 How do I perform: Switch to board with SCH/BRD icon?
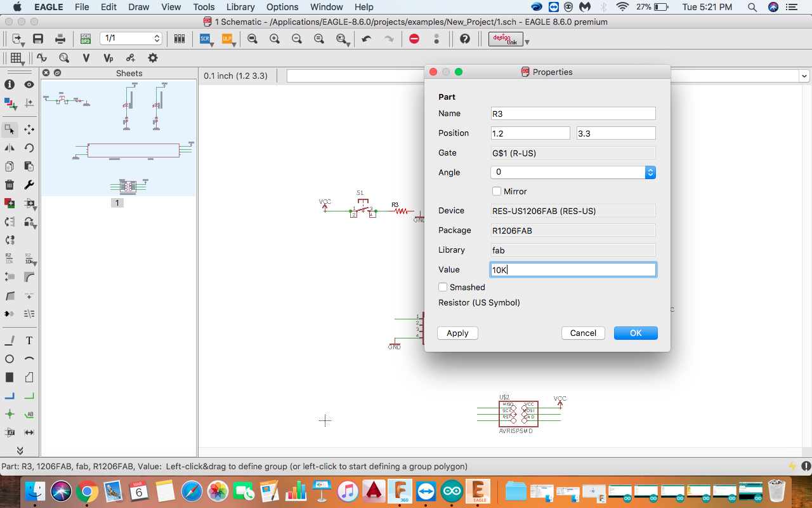[85, 39]
